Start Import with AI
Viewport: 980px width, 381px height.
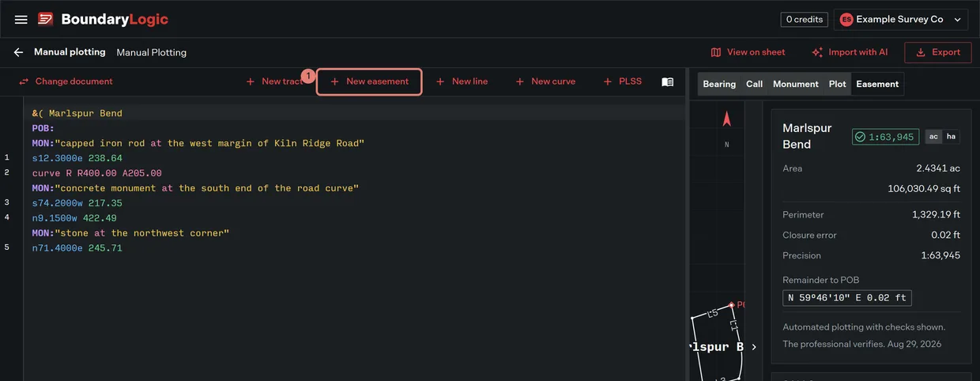tap(850, 52)
